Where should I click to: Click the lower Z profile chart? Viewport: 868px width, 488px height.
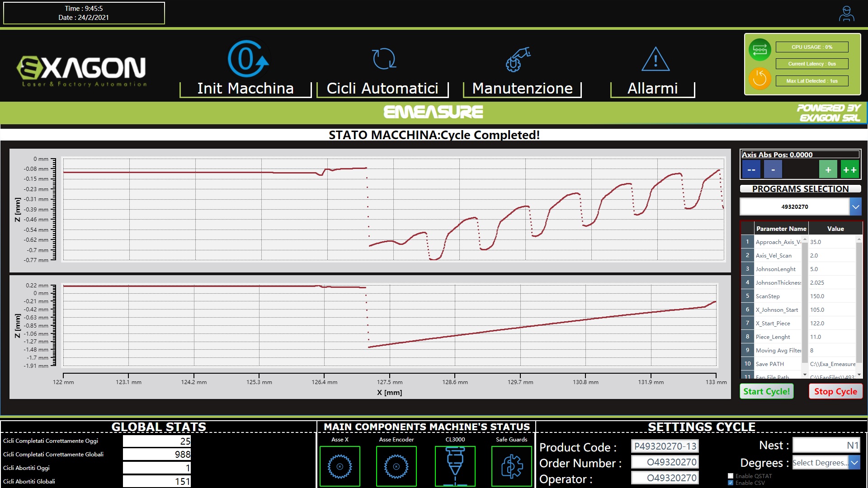click(390, 325)
